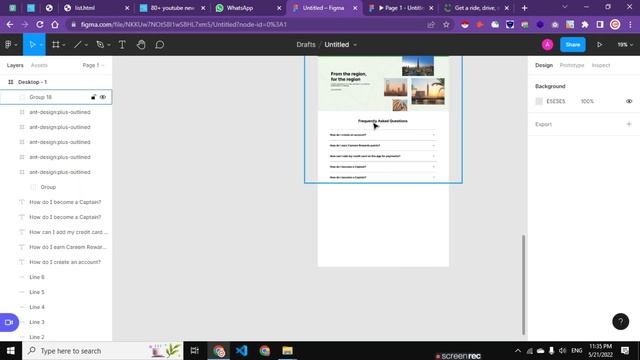Toggle lock on Group 18 layer
Viewport: 640px width, 360px height.
(93, 97)
